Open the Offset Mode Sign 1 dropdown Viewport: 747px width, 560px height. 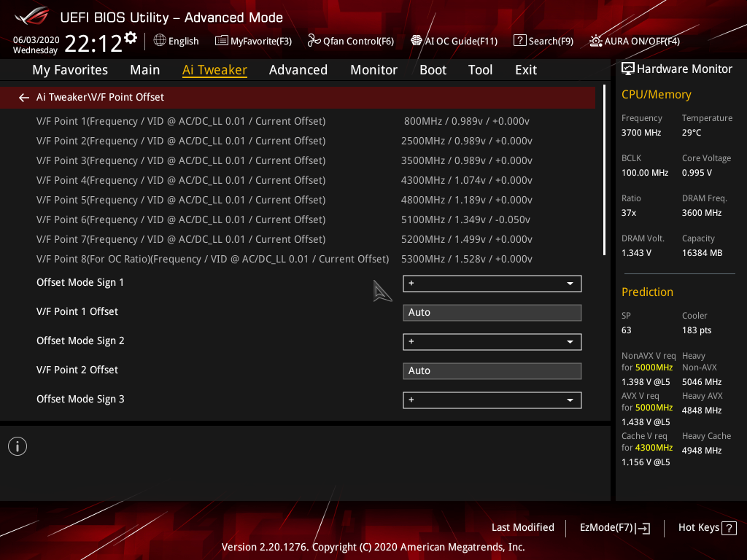coord(492,283)
